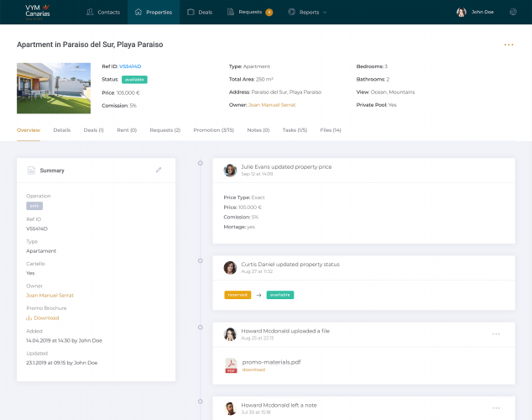Edit Summary with the pencil icon
Screen dimensions: 532x420
159,170
